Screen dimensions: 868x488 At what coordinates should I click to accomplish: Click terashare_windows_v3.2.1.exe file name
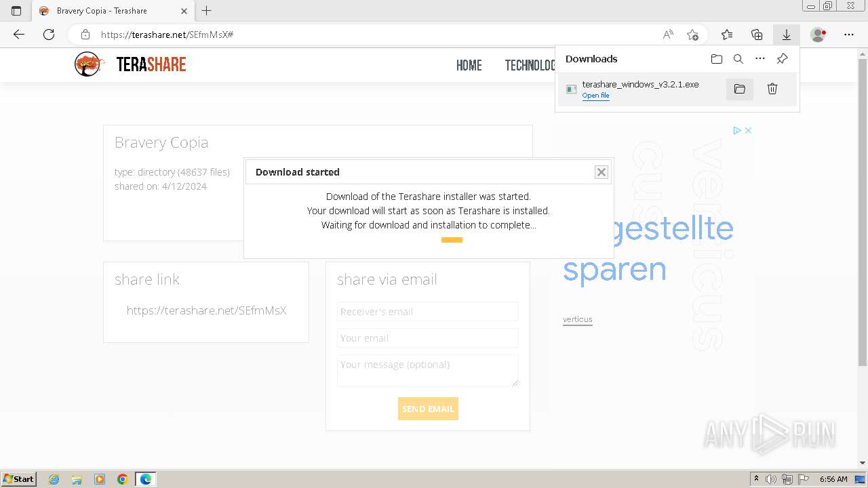(640, 84)
